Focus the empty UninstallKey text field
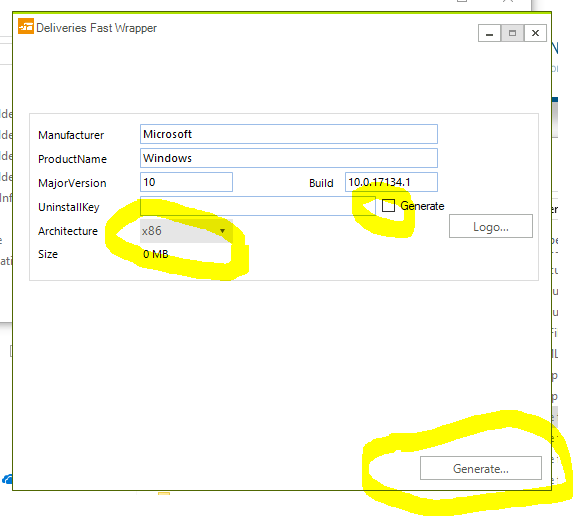The image size is (573, 517). [x=258, y=206]
